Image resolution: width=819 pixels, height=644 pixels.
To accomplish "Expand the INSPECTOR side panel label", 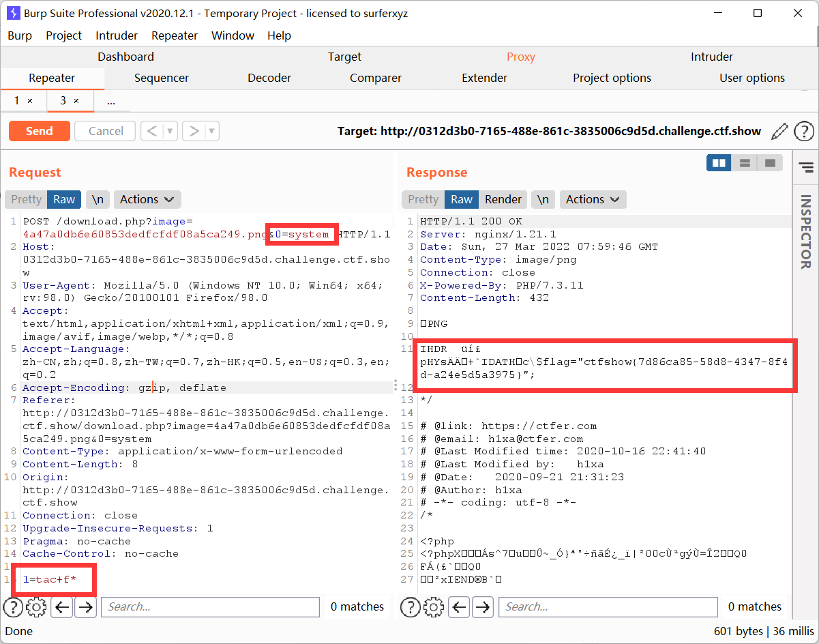I will [x=805, y=232].
